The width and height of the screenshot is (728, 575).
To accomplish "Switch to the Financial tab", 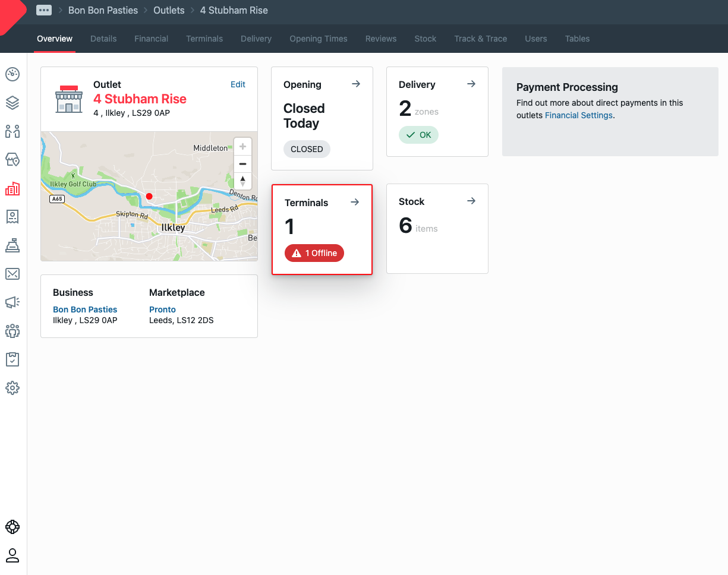I will point(151,39).
